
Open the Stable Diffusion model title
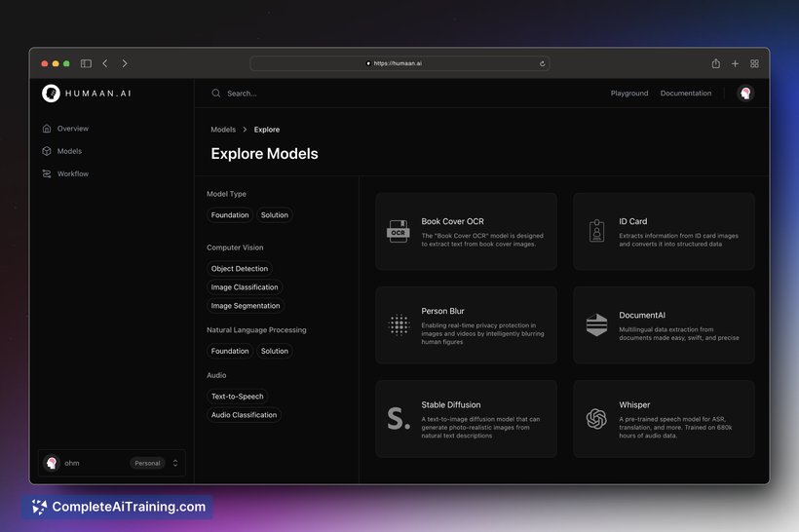click(451, 405)
